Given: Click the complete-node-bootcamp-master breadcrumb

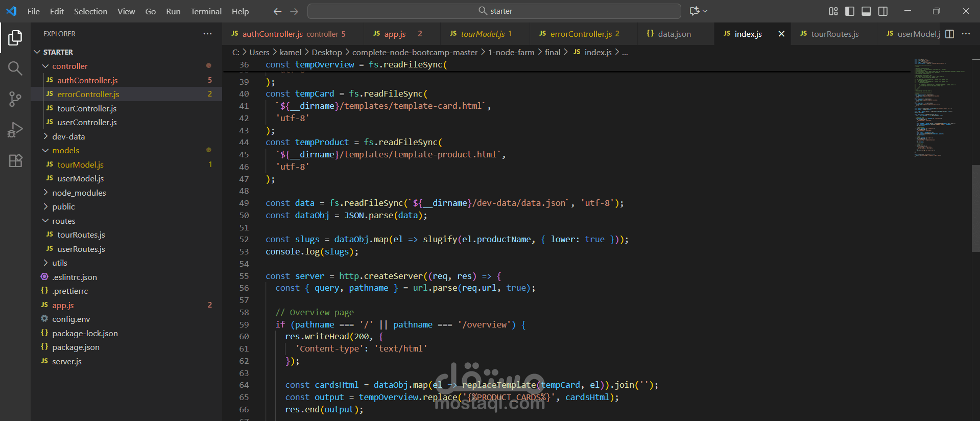Looking at the screenshot, I should pyautogui.click(x=415, y=52).
